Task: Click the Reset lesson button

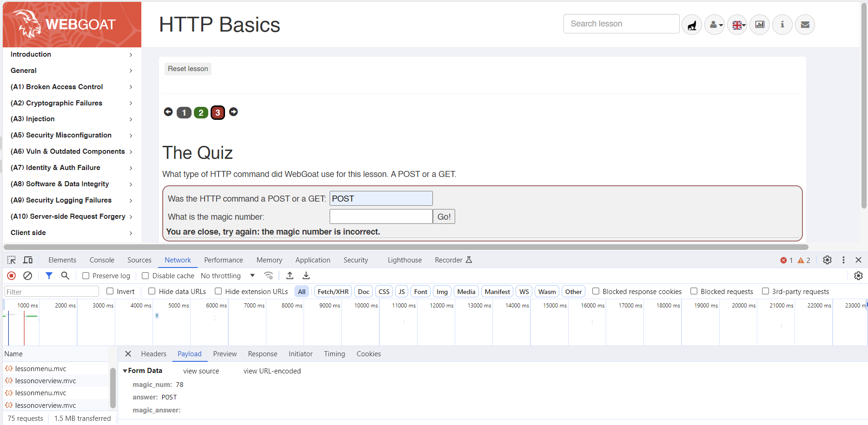Action: click(188, 69)
